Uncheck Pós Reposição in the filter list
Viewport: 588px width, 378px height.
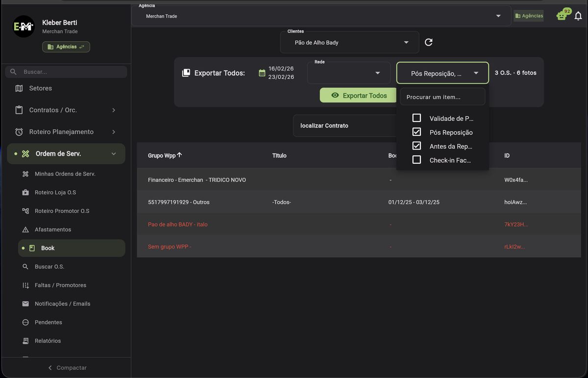coord(417,132)
